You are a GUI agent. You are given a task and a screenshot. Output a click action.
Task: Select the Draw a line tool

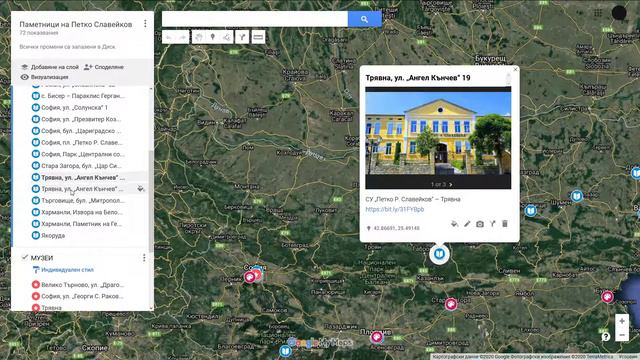tap(227, 37)
